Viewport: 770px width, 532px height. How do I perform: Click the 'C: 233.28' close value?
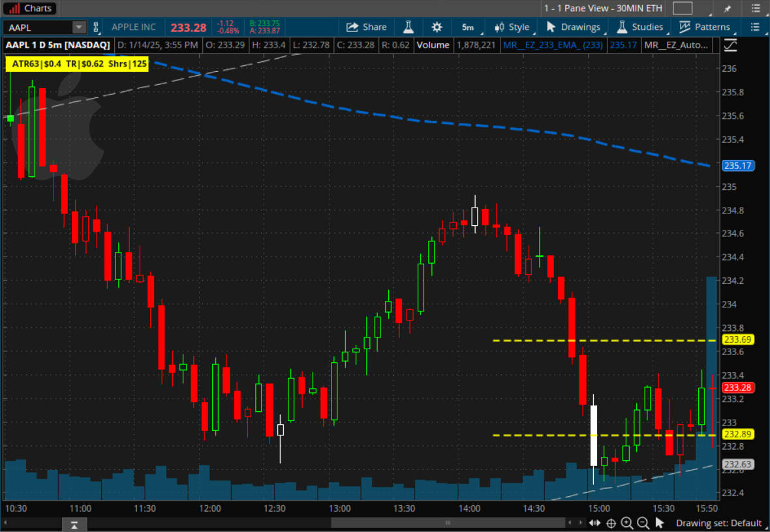tap(356, 45)
